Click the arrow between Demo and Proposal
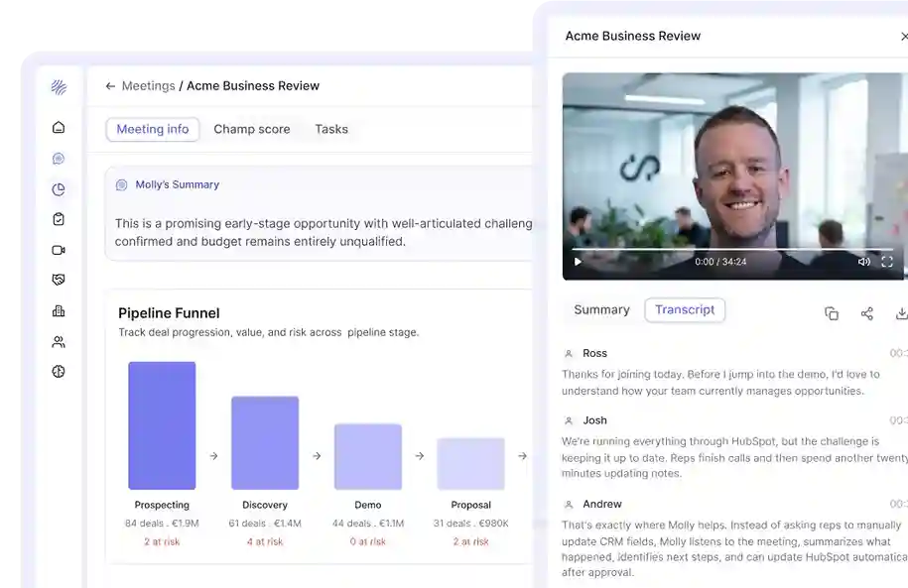This screenshot has height=588, width=908. pos(419,456)
